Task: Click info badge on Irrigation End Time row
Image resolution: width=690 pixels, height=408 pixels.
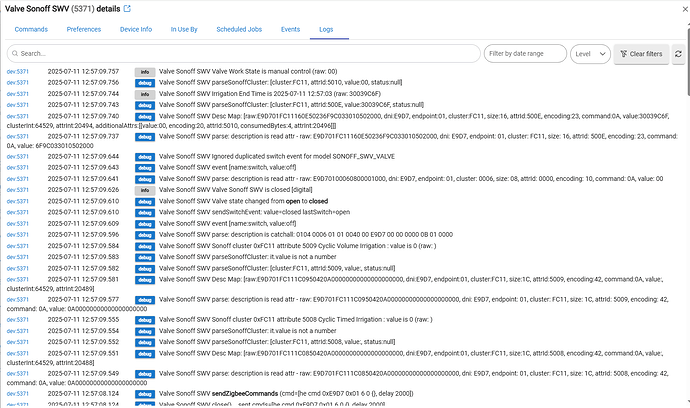Action: click(145, 94)
